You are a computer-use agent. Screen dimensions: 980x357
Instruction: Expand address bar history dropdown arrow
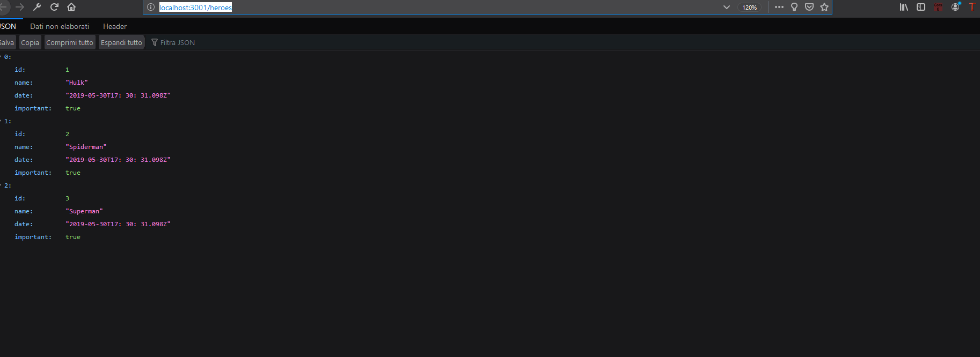(726, 7)
